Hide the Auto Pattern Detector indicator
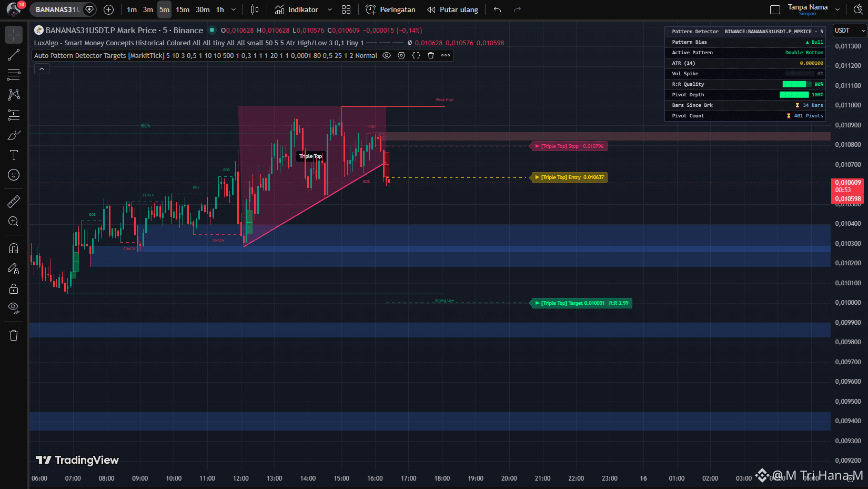 (387, 55)
